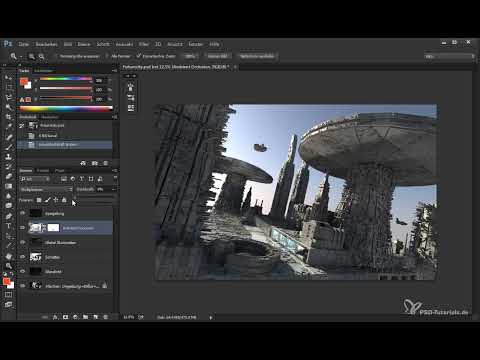Select the Hand tool
This screenshot has width=480, height=360.
[8, 256]
